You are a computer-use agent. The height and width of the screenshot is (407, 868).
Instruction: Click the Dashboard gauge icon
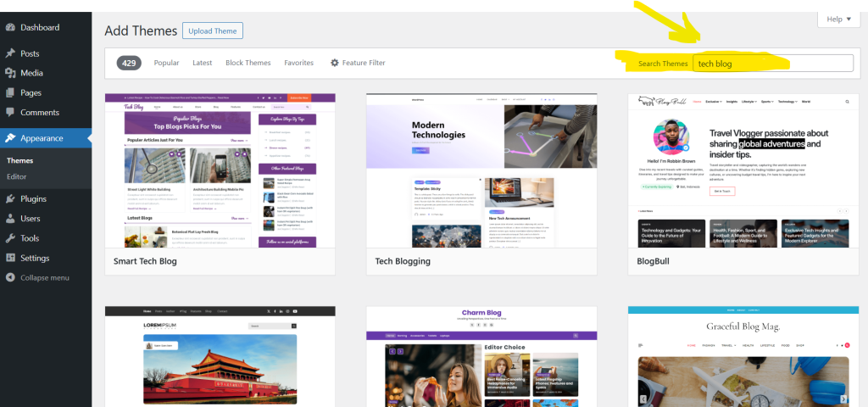(x=10, y=27)
